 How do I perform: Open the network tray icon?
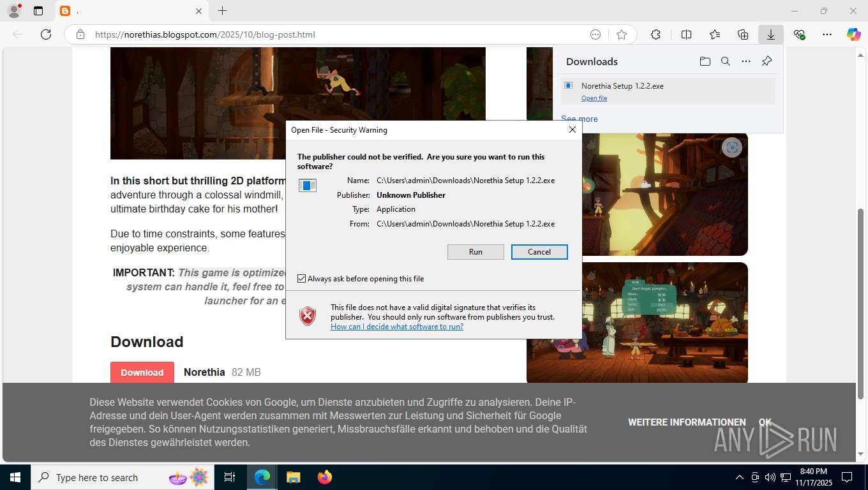click(x=786, y=477)
